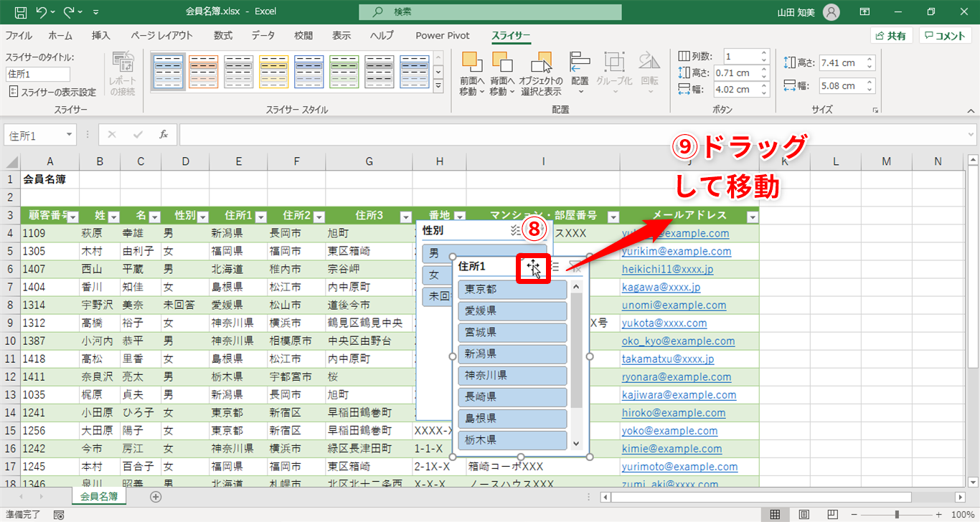The height and width of the screenshot is (522, 980).
Task: Redo the last undone action
Action: click(x=69, y=12)
